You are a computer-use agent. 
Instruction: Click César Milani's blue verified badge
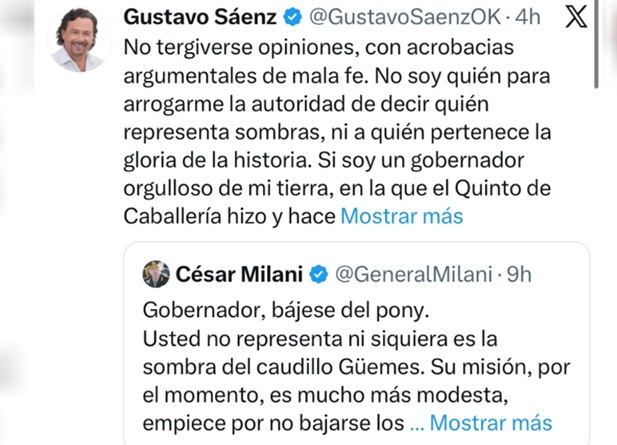click(318, 273)
